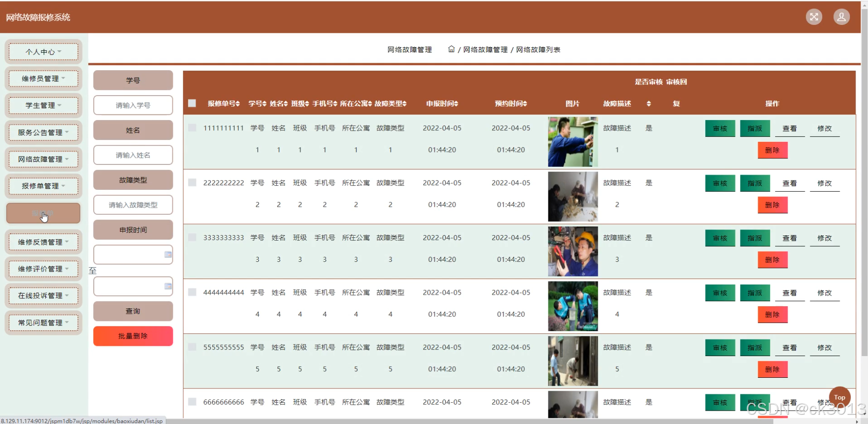Check the select-all checkbox in the table header

[x=192, y=103]
